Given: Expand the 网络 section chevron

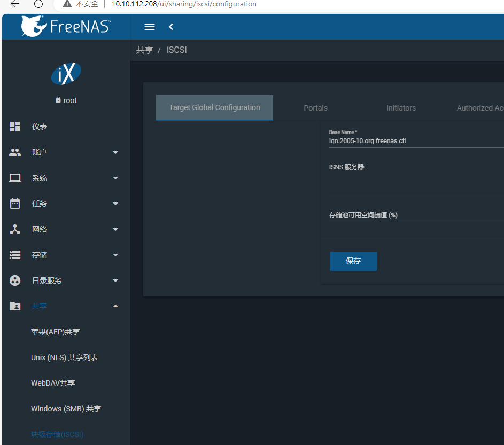Looking at the screenshot, I should [115, 229].
